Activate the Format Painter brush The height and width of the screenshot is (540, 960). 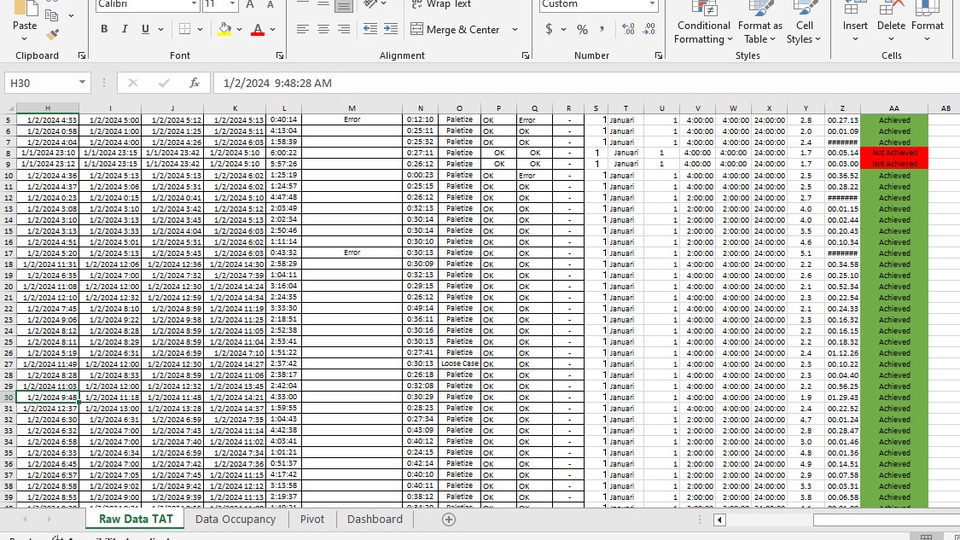coord(53,35)
